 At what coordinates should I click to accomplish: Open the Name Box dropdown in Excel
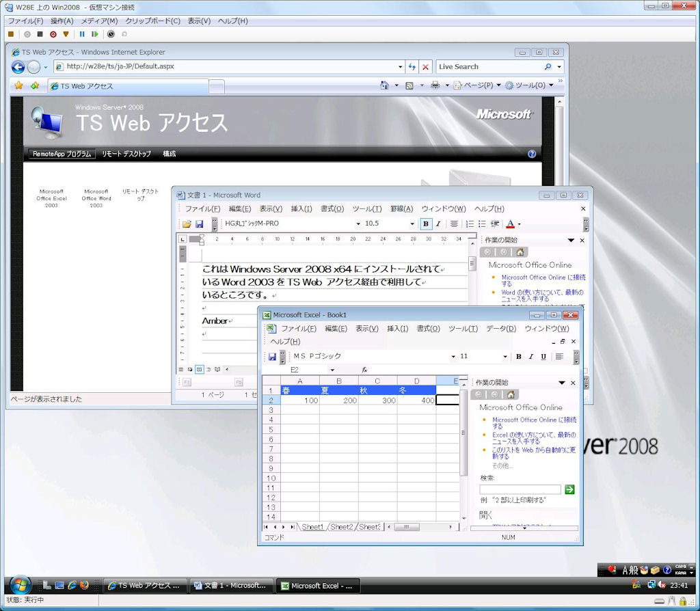click(x=332, y=370)
